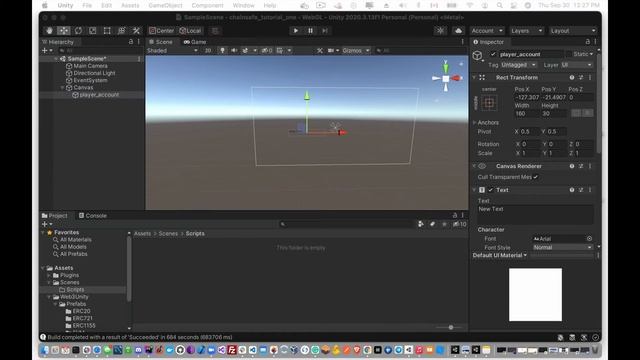Viewport: 640px width, 360px height.
Task: Adjust the Project icon size slider
Action: (450, 327)
